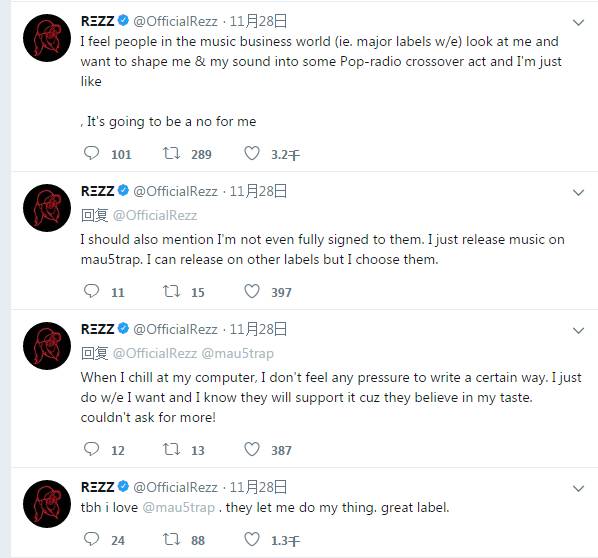The width and height of the screenshot is (598, 558).
Task: Like the 'tbh i love' tweet
Action: (x=252, y=539)
